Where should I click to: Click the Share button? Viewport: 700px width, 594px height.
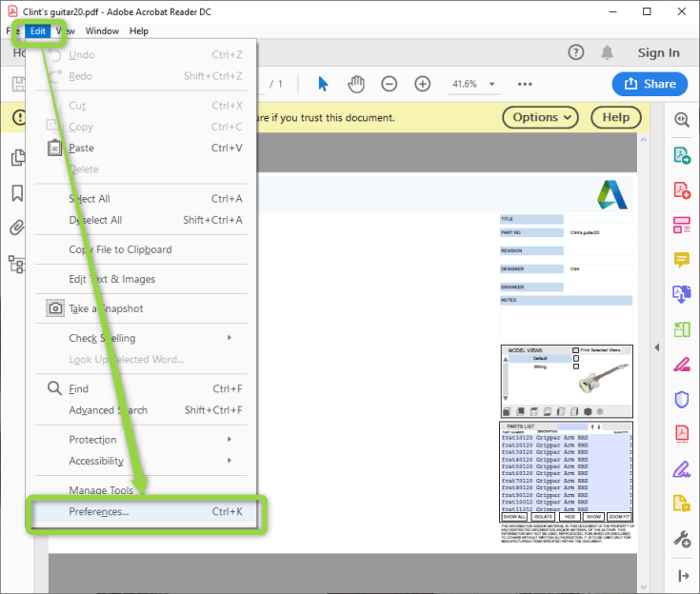click(x=650, y=84)
